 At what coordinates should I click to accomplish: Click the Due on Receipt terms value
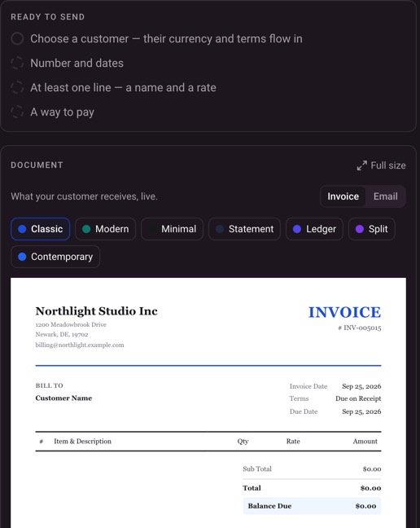358,398
